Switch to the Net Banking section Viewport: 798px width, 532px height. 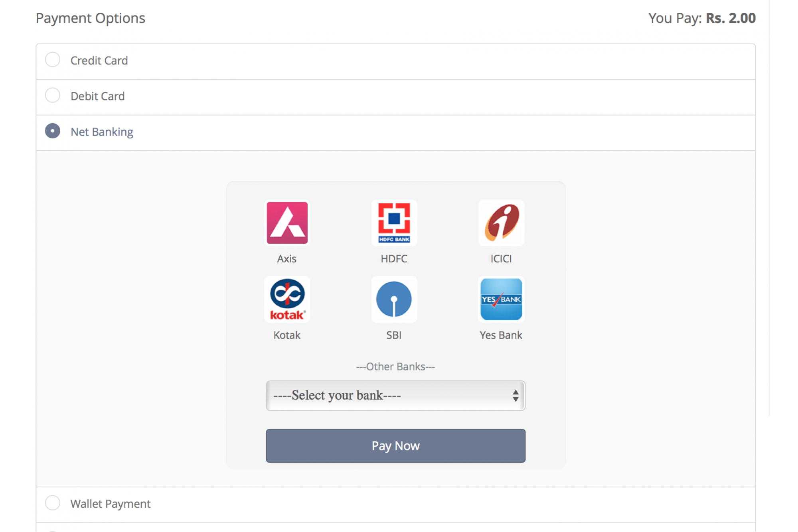click(102, 132)
